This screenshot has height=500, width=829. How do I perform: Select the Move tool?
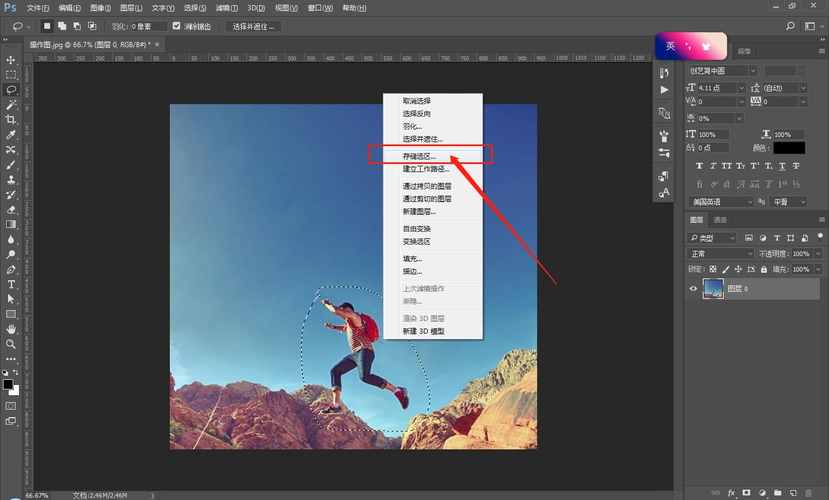click(11, 60)
